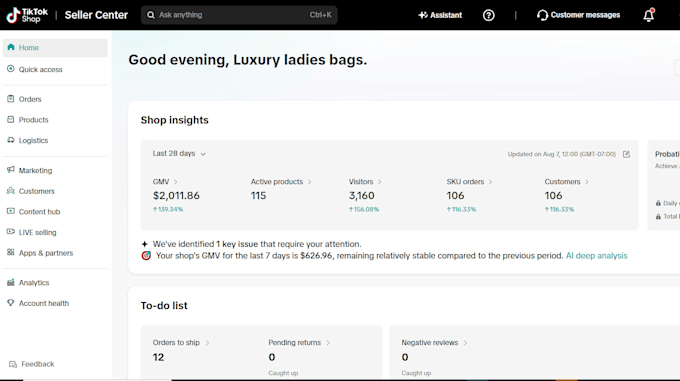The image size is (680, 381).
Task: Click the Feedback icon
Action: 13,364
